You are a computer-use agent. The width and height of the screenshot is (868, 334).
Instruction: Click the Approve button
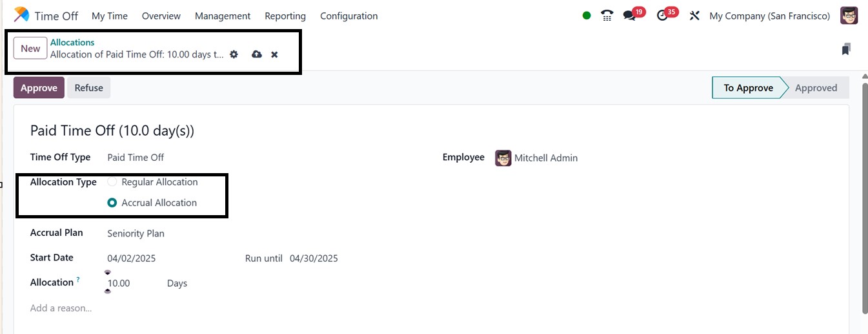(39, 88)
